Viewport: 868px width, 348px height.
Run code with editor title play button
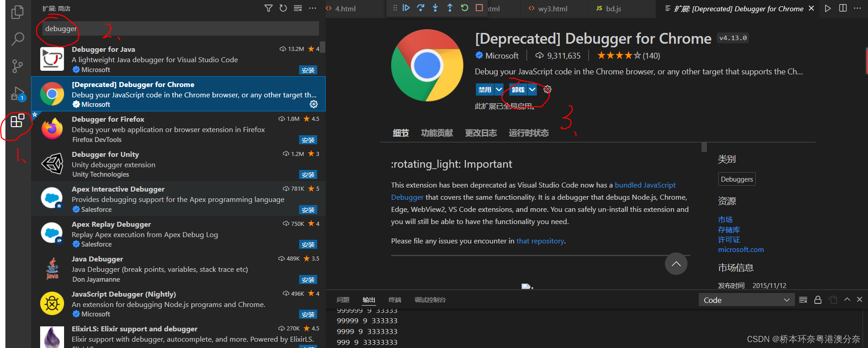(828, 8)
